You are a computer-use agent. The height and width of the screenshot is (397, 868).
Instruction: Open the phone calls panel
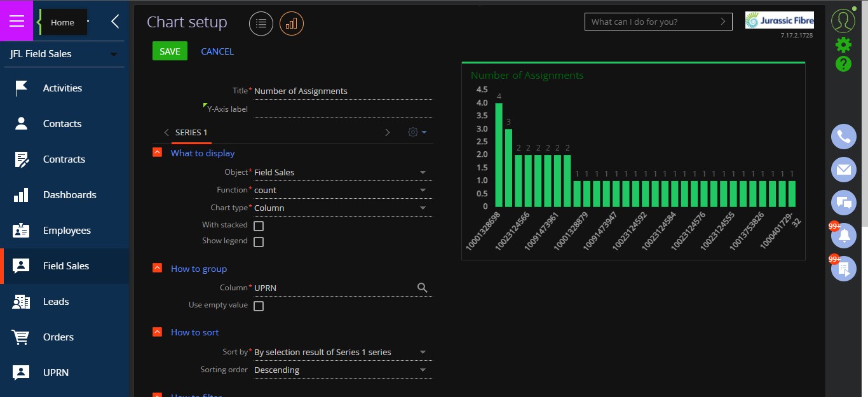(844, 137)
